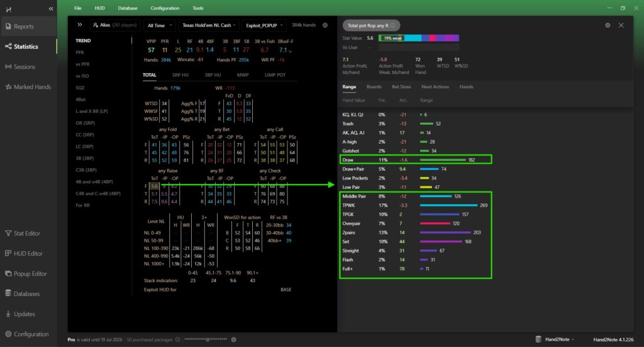Click the multicolored Stat Value range bar
Screen dimensions: 644x347
[x=418, y=38]
